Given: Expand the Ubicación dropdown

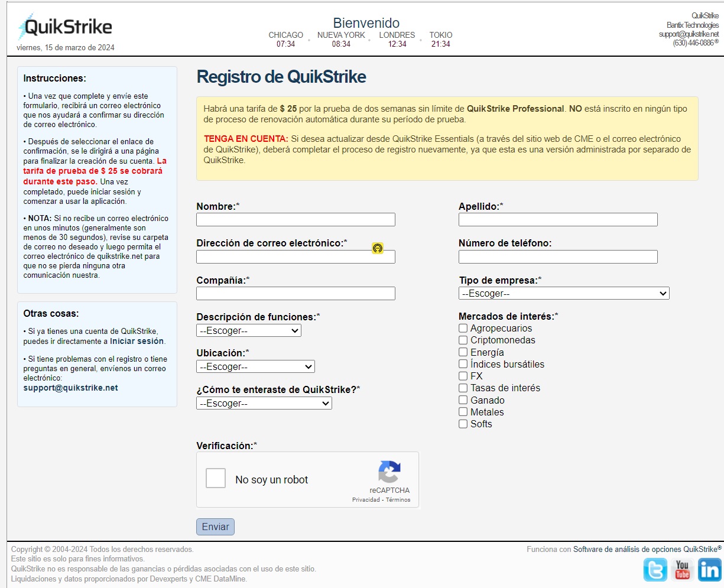Looking at the screenshot, I should [255, 366].
